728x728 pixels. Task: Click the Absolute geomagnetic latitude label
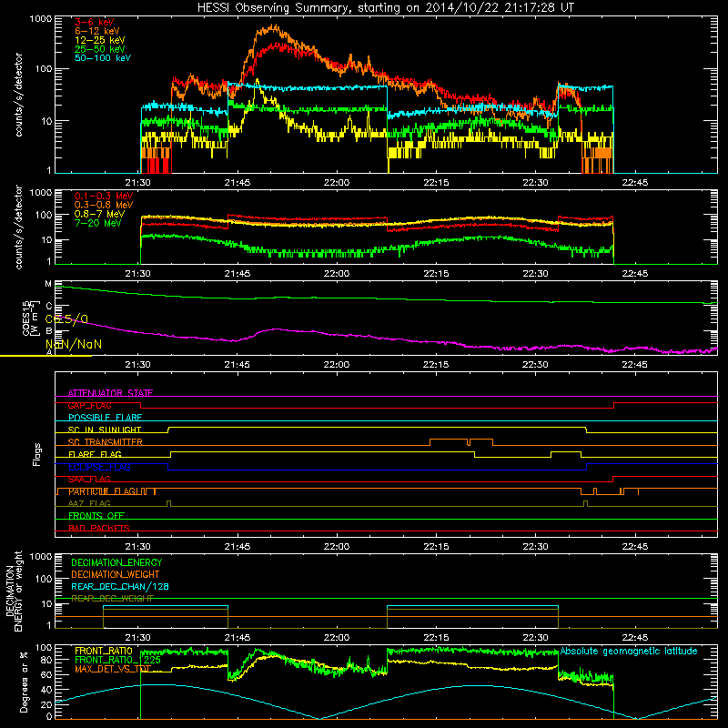coord(629,651)
